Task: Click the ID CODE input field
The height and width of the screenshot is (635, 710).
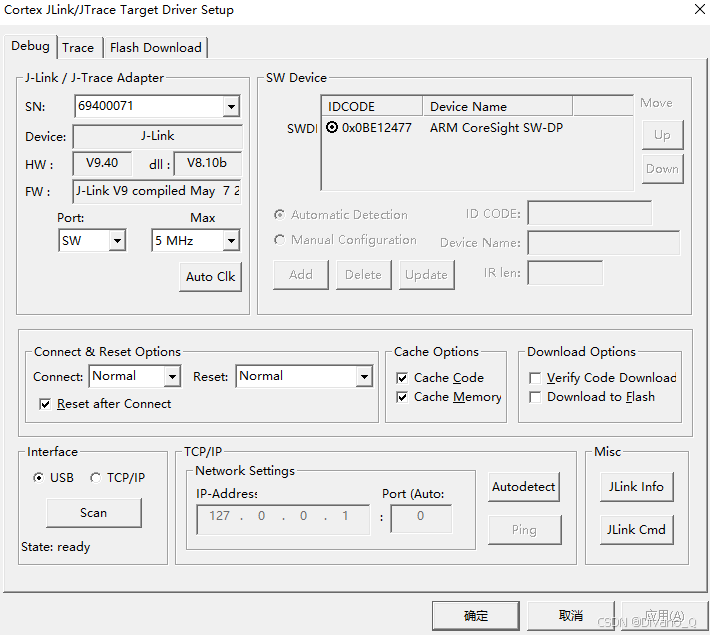Action: (x=590, y=213)
